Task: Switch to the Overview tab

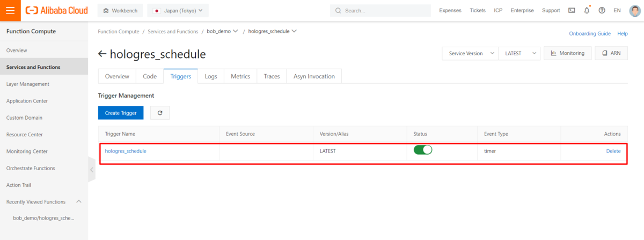Action: (117, 76)
